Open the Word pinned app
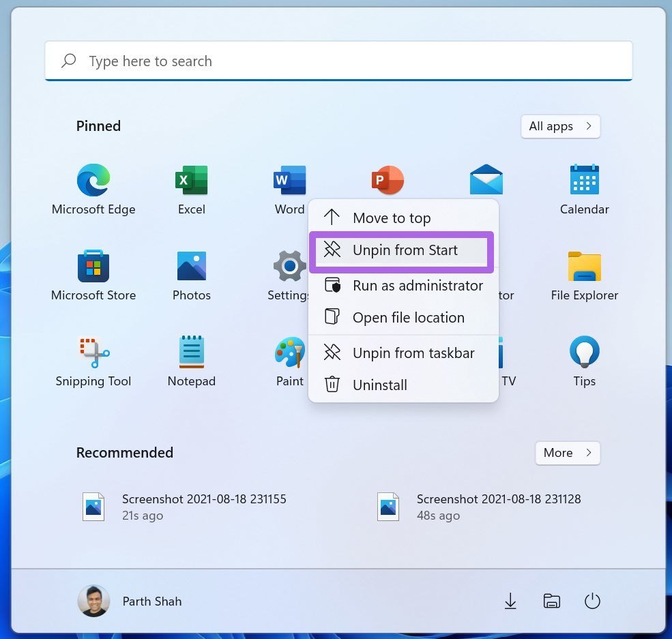 [x=289, y=181]
